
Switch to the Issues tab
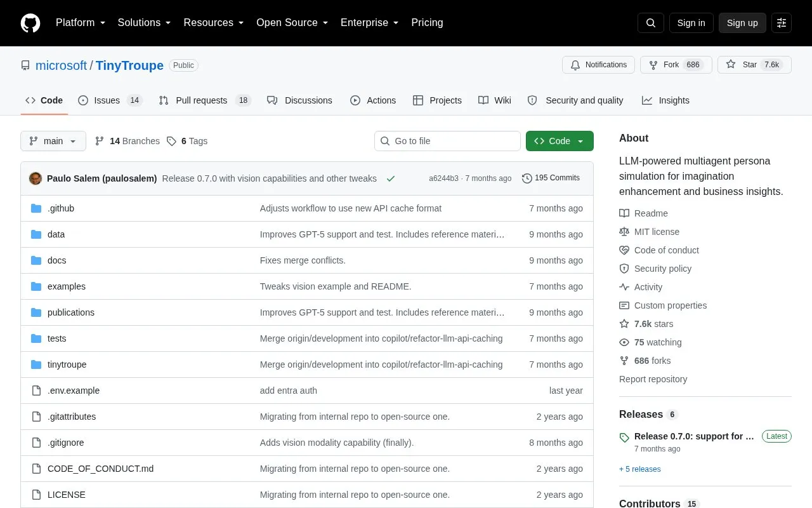pyautogui.click(x=110, y=100)
